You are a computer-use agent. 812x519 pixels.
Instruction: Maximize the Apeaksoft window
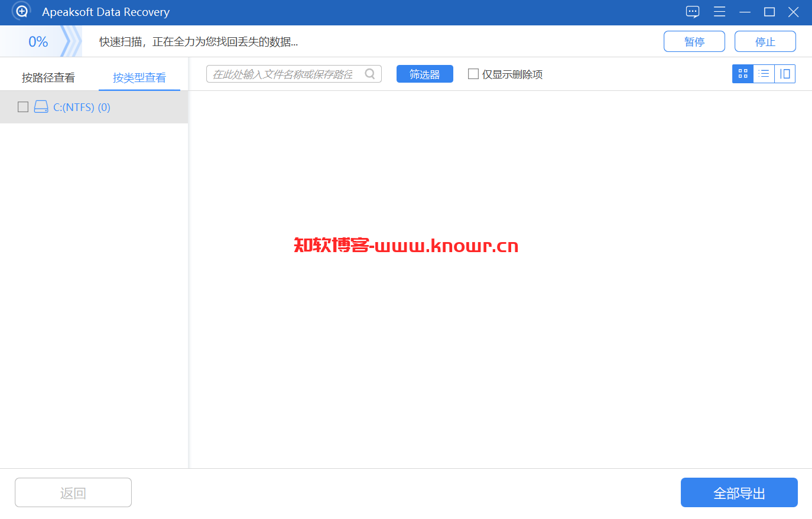(x=769, y=12)
